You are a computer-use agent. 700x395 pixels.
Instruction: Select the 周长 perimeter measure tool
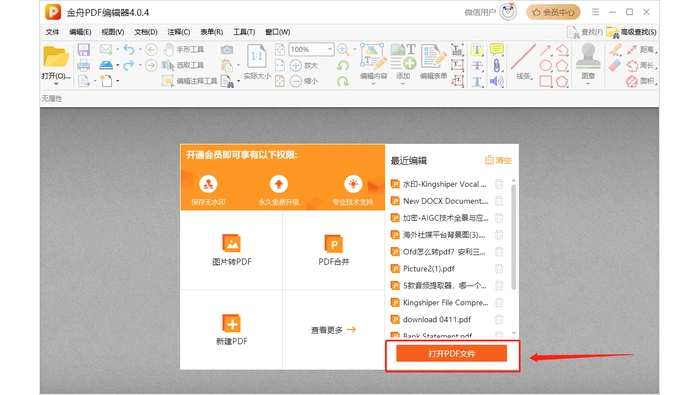[641, 66]
